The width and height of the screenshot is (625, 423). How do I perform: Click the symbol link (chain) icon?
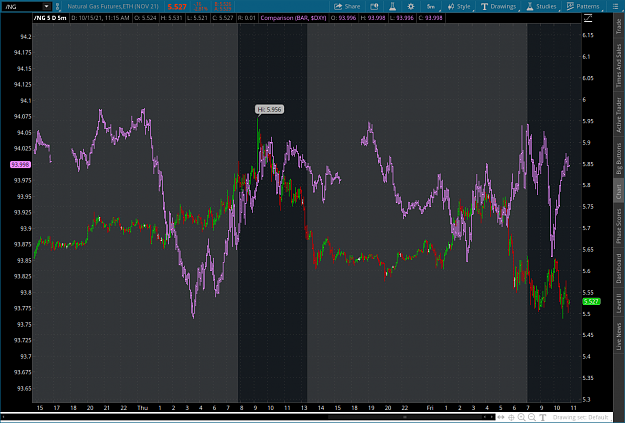coord(57,6)
